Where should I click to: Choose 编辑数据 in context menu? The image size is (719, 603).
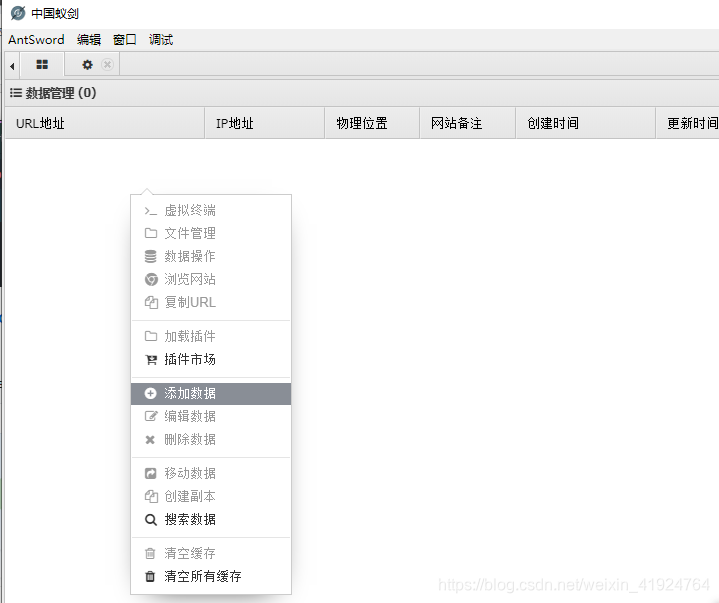point(211,416)
